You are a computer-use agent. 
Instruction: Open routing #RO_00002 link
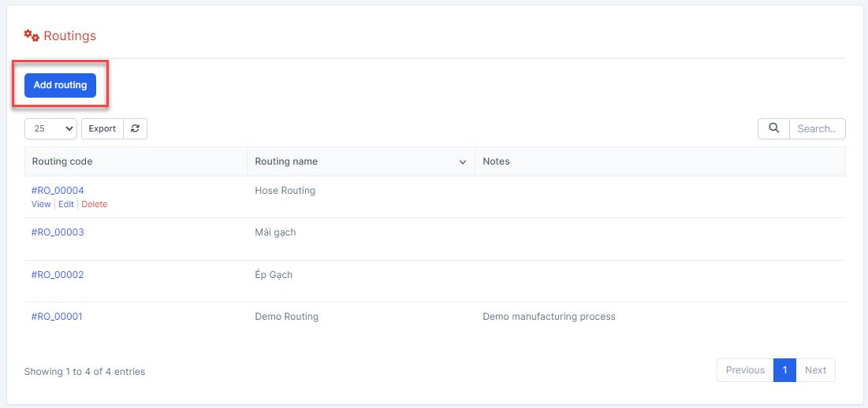(58, 275)
